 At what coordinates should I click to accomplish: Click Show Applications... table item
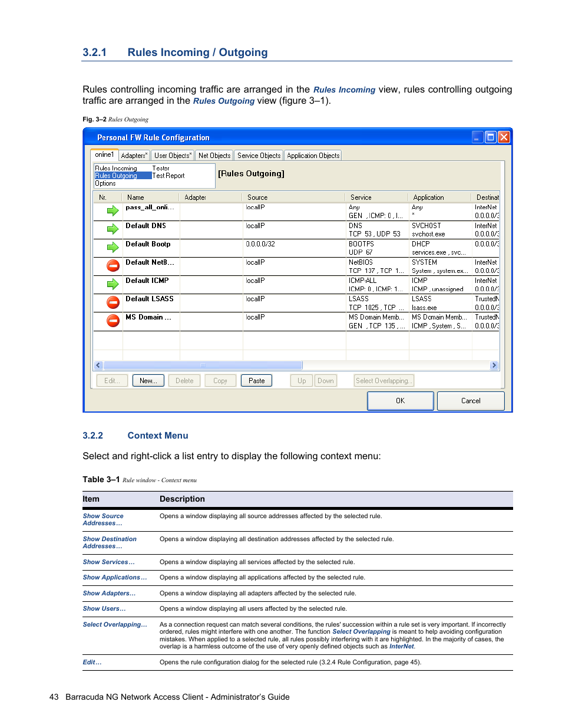(x=115, y=577)
